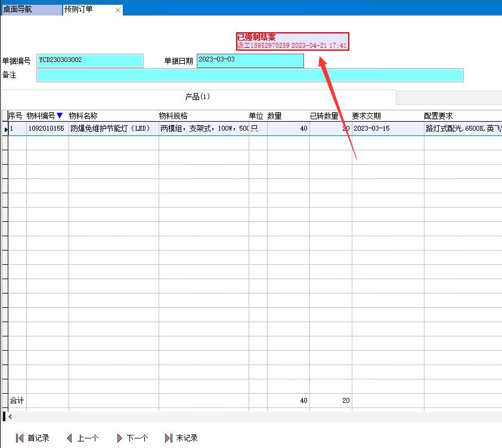This screenshot has height=448, width=502.
Task: Click the blue sort arrow on 物料编号
Action: coord(60,116)
